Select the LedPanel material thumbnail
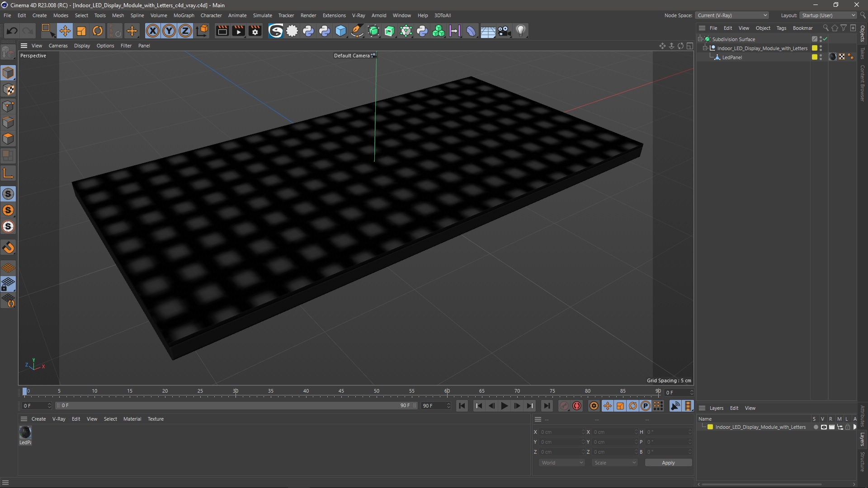This screenshot has height=488, width=868. coord(25,432)
